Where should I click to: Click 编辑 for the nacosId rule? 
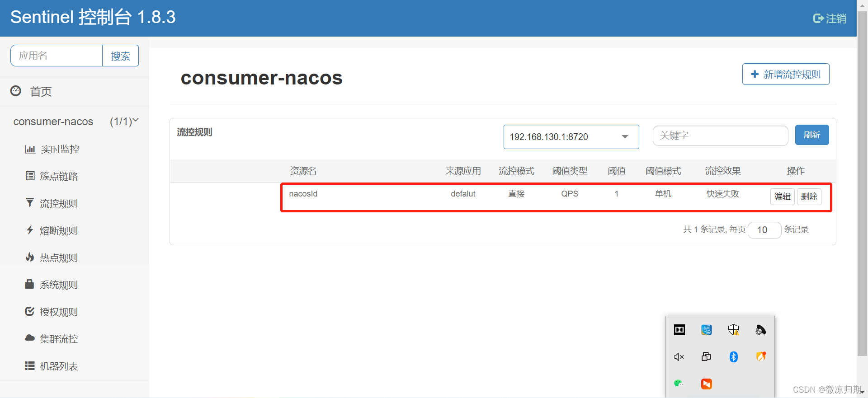pyautogui.click(x=783, y=197)
